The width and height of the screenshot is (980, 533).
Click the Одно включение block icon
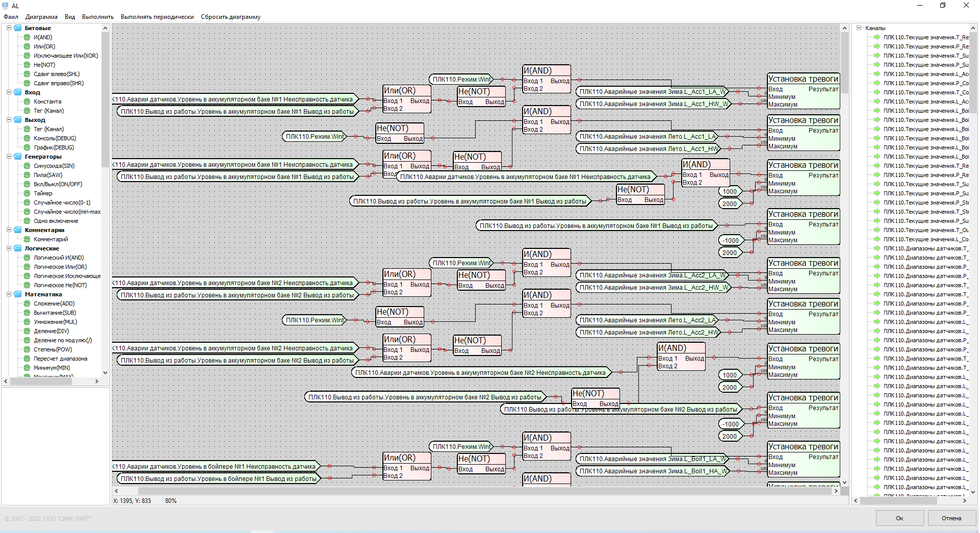click(27, 221)
